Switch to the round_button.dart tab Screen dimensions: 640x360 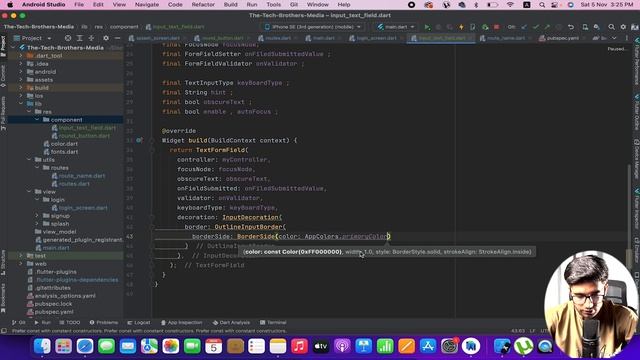tap(222, 38)
